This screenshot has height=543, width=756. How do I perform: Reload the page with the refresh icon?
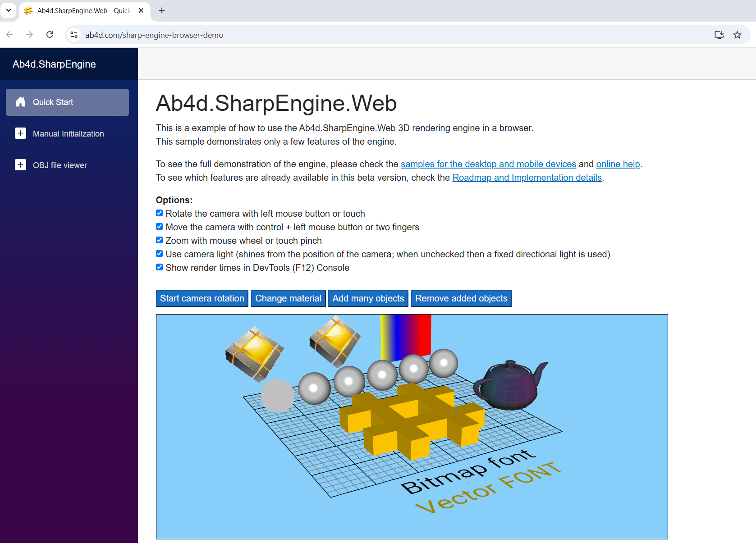click(x=50, y=35)
